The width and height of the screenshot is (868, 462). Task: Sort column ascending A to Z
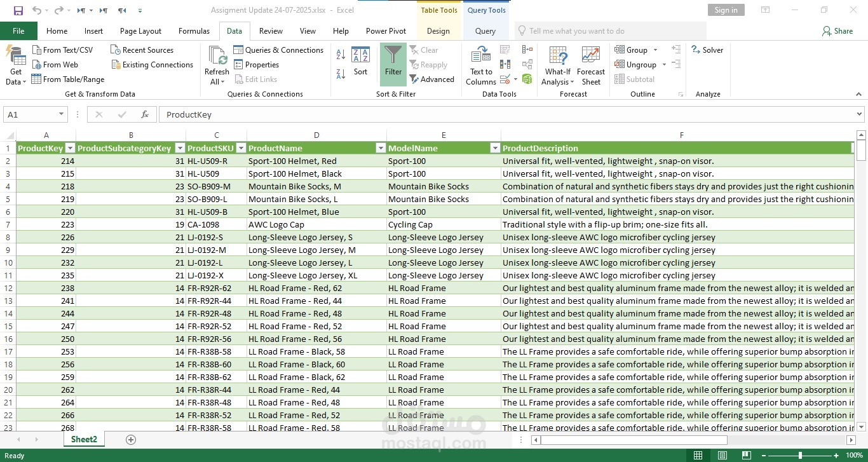(341, 55)
